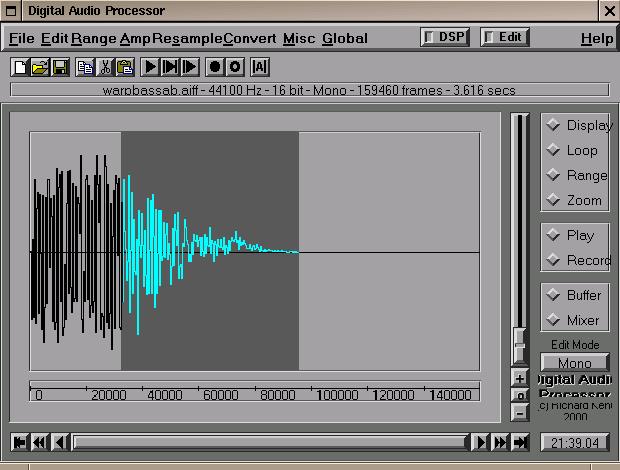620x470 pixels.
Task: Toggle the DSP checkbox button
Action: 445,37
